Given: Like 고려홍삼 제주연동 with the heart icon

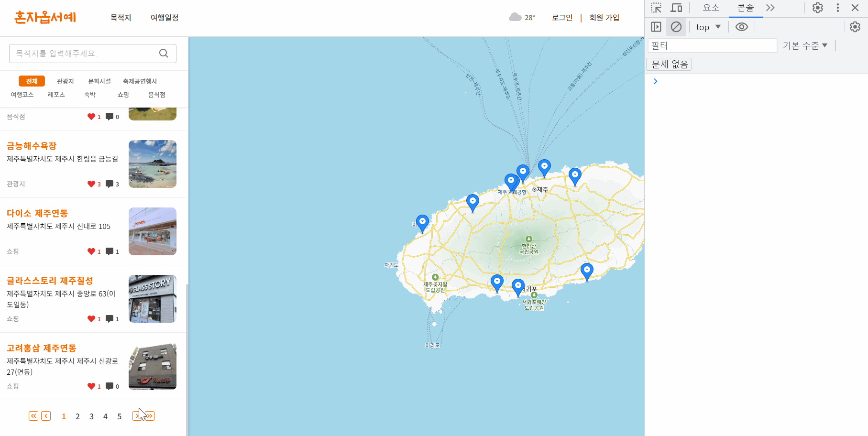Looking at the screenshot, I should (91, 386).
